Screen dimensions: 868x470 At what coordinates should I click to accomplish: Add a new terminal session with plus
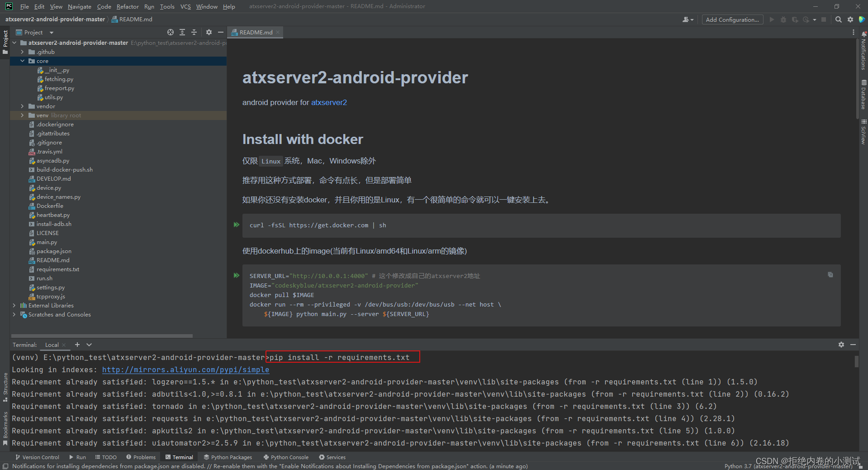pyautogui.click(x=77, y=345)
